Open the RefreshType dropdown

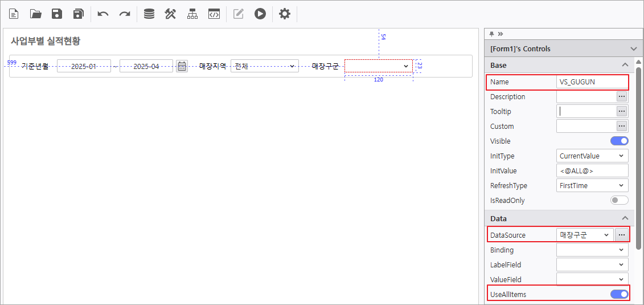592,185
